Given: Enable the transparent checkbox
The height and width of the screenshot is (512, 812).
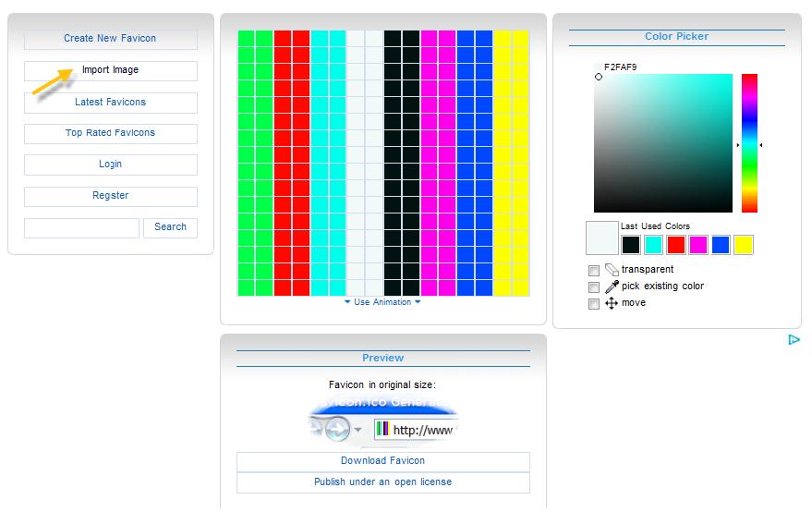Looking at the screenshot, I should (x=594, y=271).
